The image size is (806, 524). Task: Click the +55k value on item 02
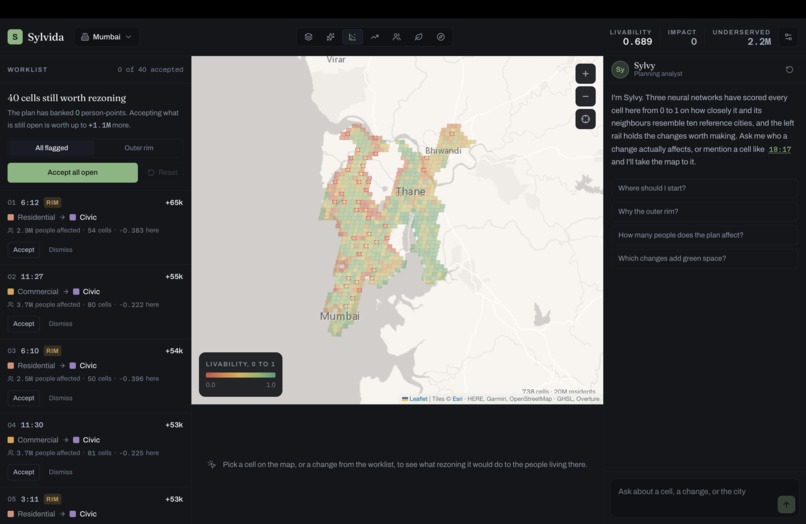[x=174, y=277]
